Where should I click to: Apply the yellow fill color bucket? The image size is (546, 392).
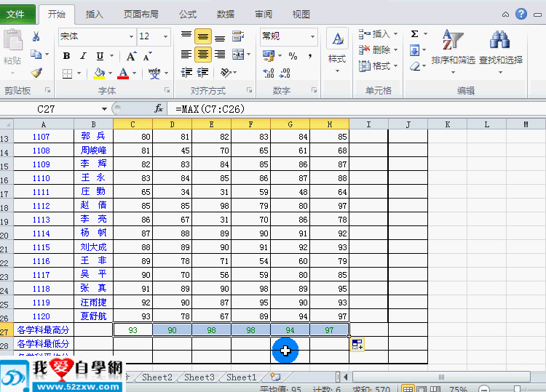[x=99, y=73]
